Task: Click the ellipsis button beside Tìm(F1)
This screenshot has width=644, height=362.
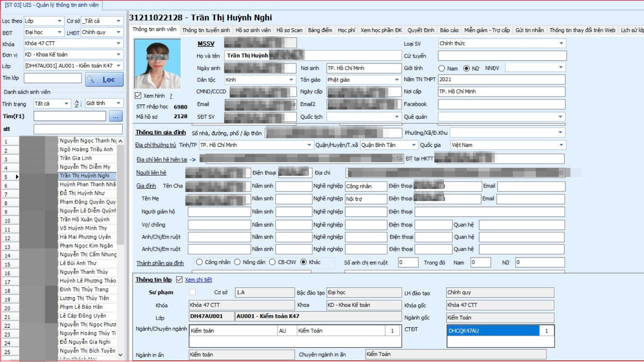Action: point(116,117)
